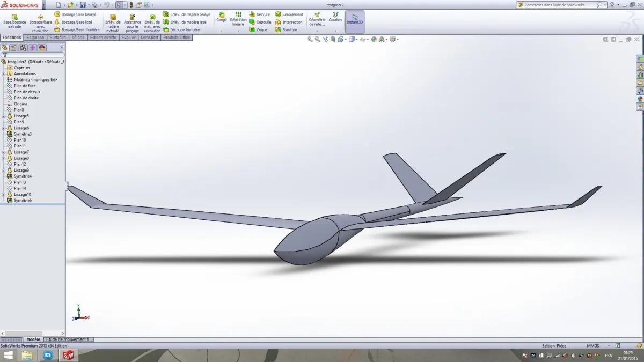Open Etude de mouvement 1 tab
Viewport: 644px width, 362px height.
[x=68, y=339]
